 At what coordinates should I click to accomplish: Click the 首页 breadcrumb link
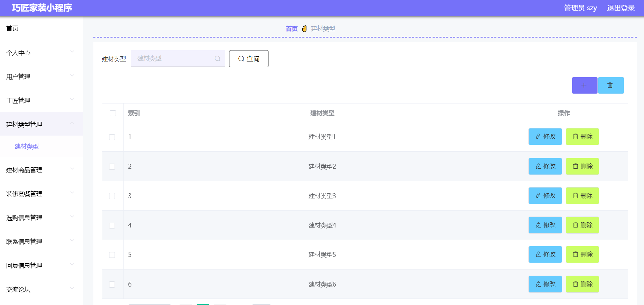click(292, 29)
